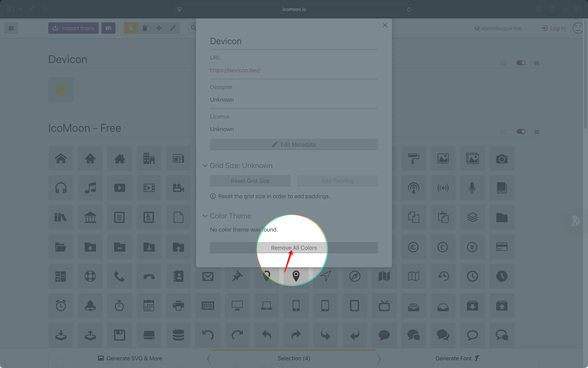Open the icon library button

pos(108,28)
